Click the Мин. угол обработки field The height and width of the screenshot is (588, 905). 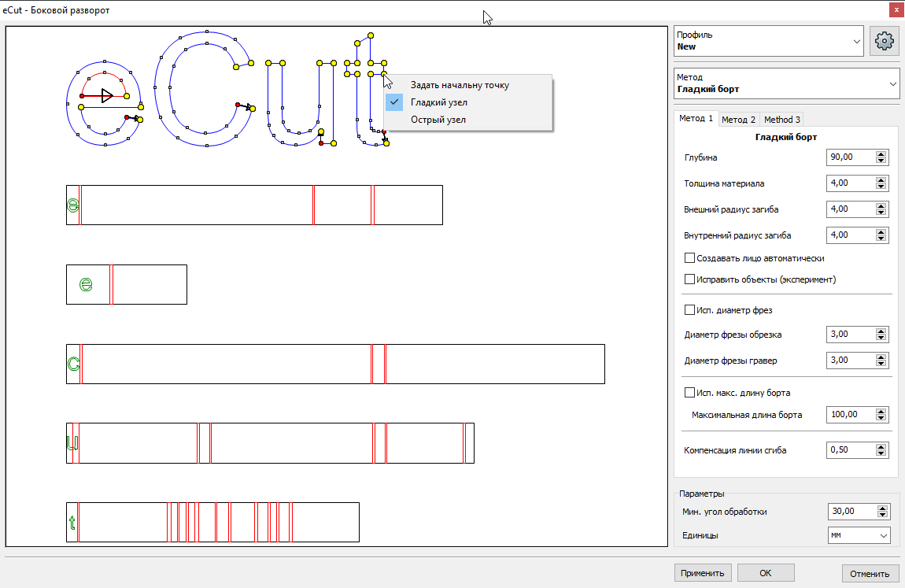point(852,512)
